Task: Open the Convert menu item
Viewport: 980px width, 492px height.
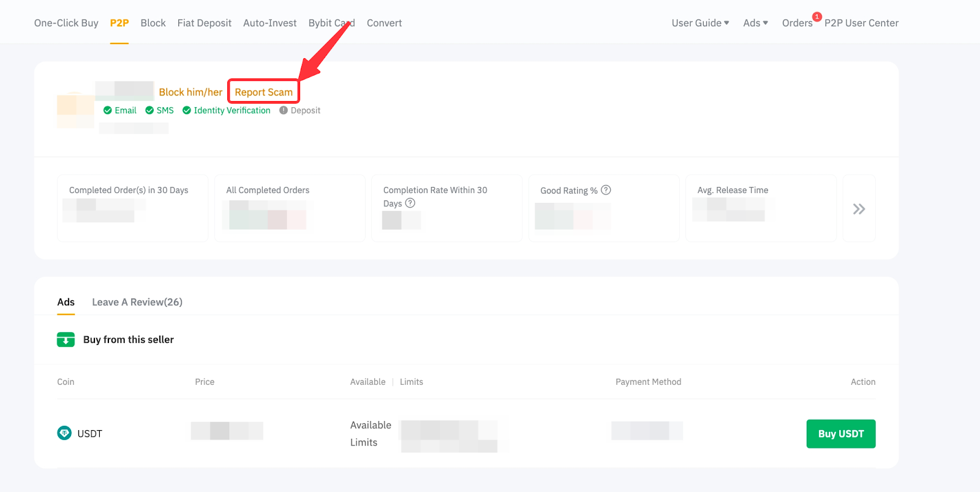Action: (x=384, y=23)
